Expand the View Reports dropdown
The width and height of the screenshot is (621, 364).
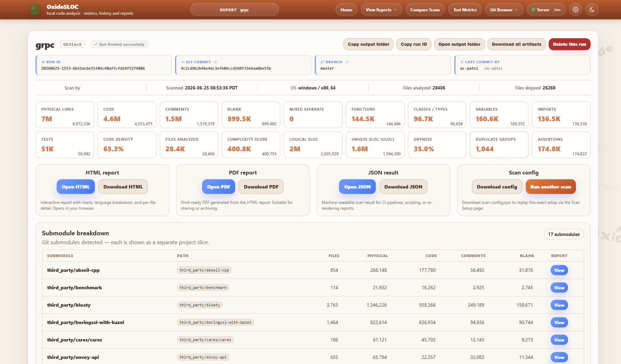381,10
